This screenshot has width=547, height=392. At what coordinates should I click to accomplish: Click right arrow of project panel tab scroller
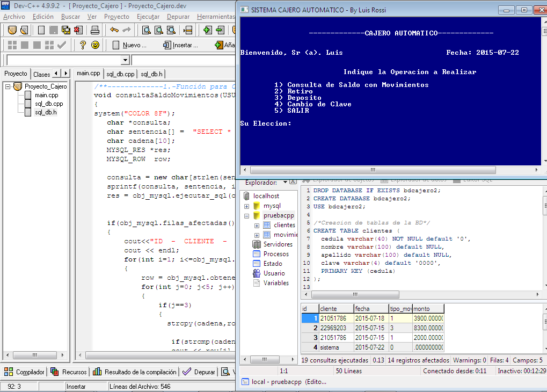pos(65,74)
